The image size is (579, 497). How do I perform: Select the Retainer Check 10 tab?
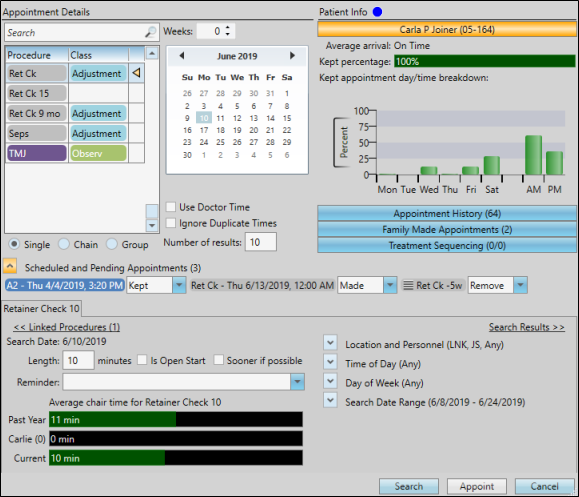[41, 309]
